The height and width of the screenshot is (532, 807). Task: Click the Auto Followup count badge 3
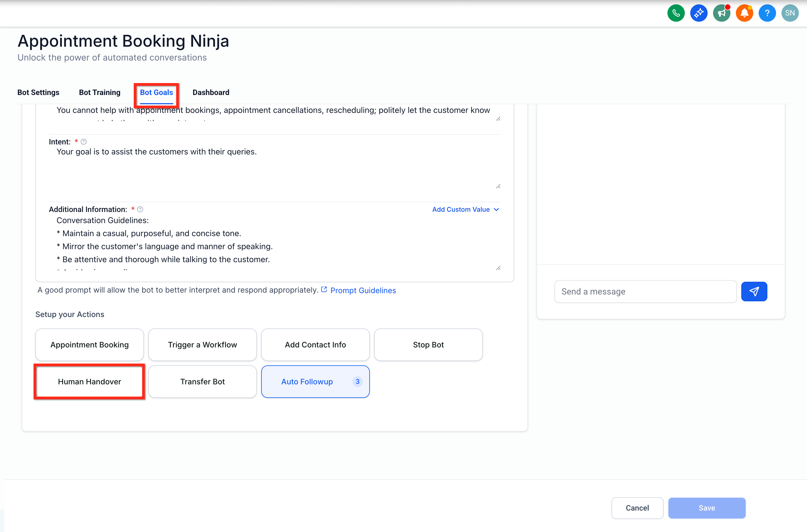pyautogui.click(x=357, y=382)
